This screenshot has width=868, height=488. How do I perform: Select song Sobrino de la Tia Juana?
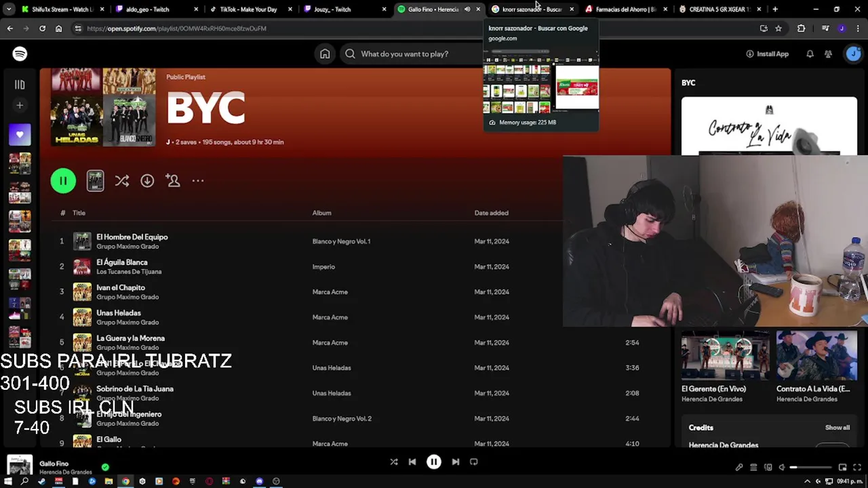134,389
